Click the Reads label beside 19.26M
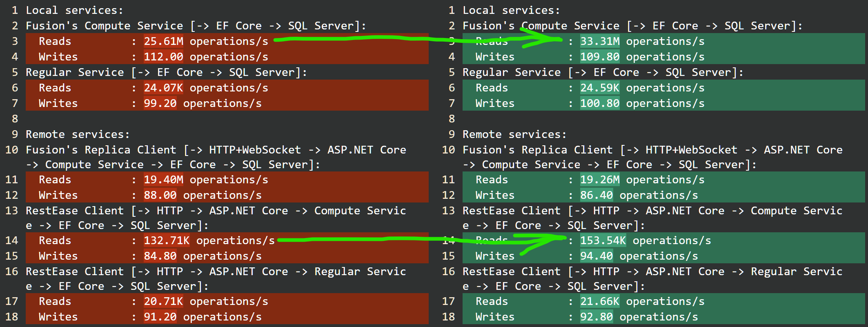Viewport: 868px width, 327px height. click(x=492, y=180)
